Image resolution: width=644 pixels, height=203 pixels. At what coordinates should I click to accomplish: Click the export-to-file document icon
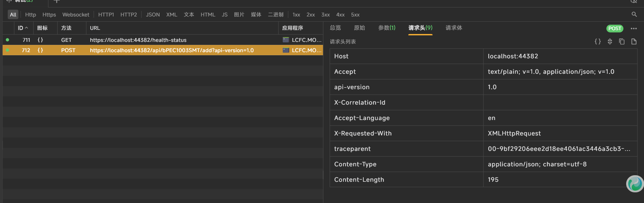click(634, 41)
